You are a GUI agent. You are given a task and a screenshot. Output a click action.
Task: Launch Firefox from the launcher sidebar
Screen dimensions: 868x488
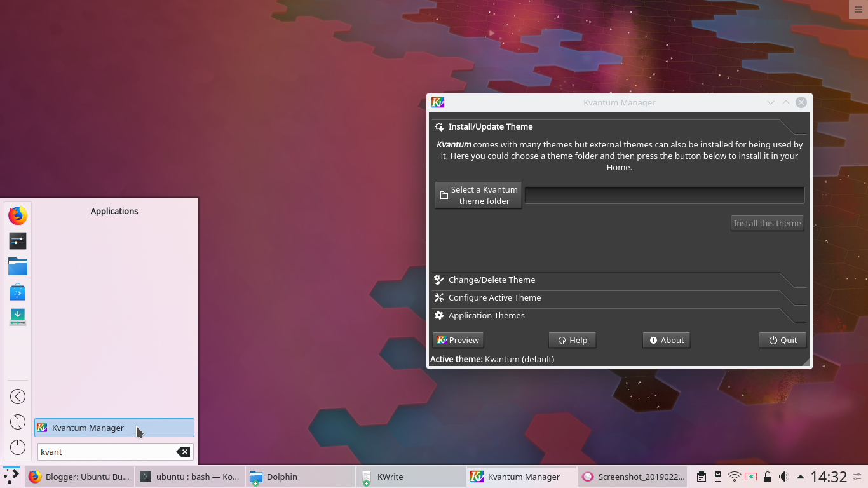coord(17,215)
